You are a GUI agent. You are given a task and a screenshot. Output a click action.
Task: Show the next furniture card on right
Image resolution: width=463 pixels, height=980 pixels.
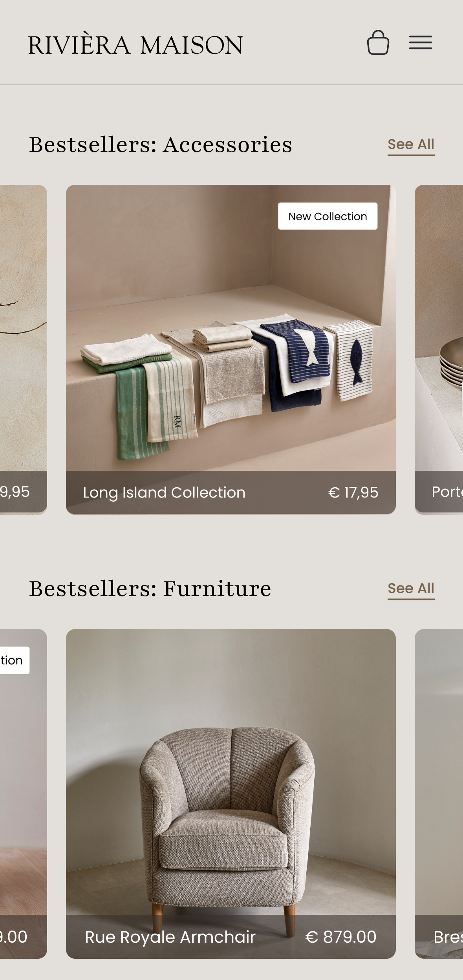pyautogui.click(x=439, y=794)
